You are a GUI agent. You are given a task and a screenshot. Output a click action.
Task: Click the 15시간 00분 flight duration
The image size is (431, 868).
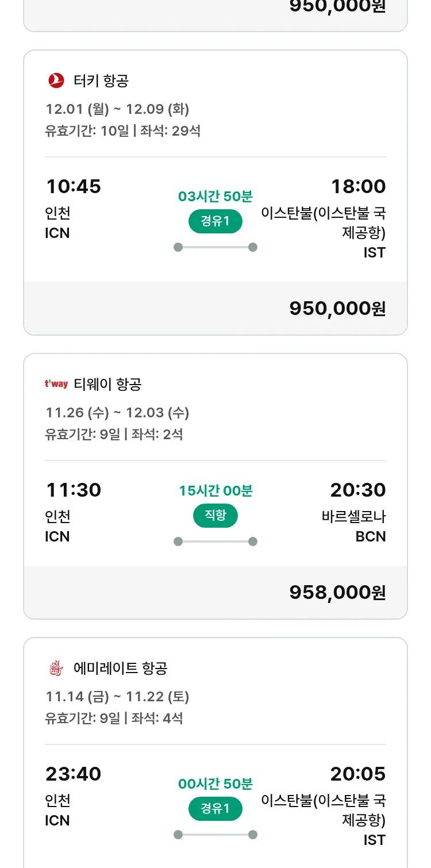(x=215, y=491)
